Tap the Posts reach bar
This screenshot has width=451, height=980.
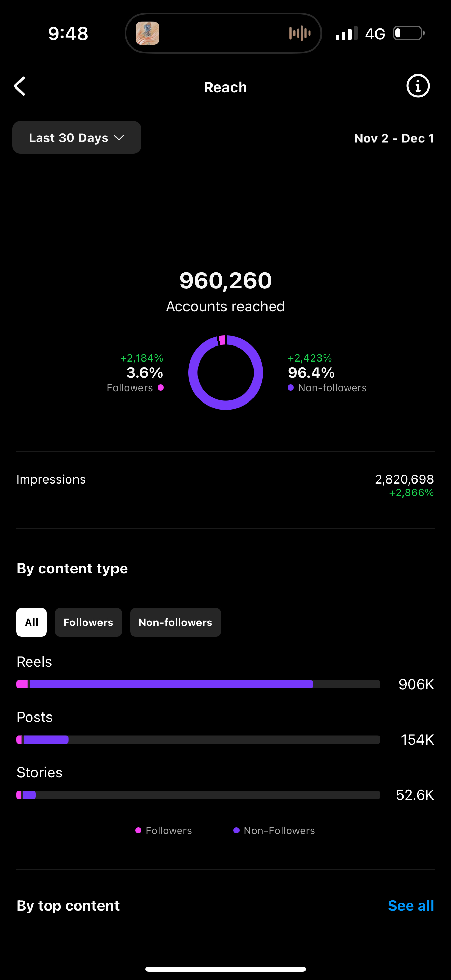pos(198,739)
